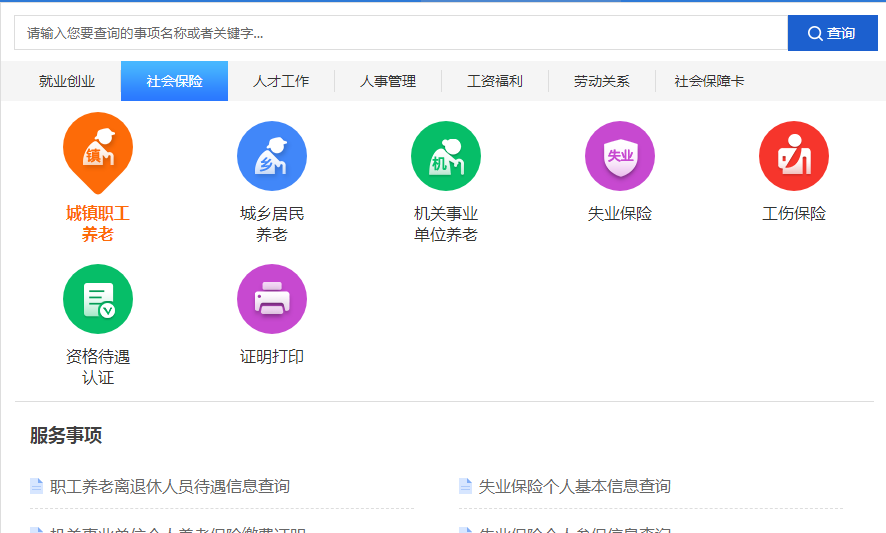Click document icon beside 失业保险个人基本信息查询
Screen dimensions: 886x533
point(465,486)
